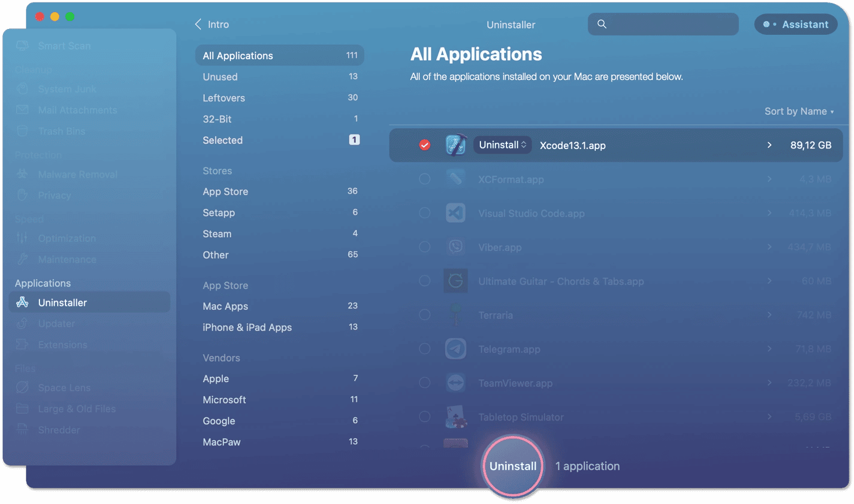Check the Viber.app checkbox
The image size is (854, 504).
(x=425, y=247)
